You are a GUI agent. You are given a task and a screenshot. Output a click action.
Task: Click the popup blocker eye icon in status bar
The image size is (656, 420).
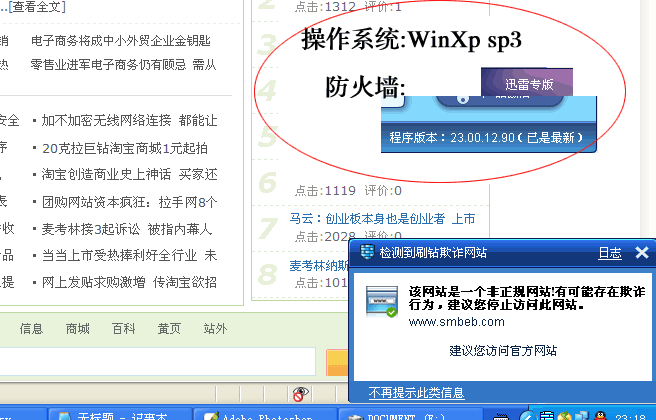pos(300,393)
